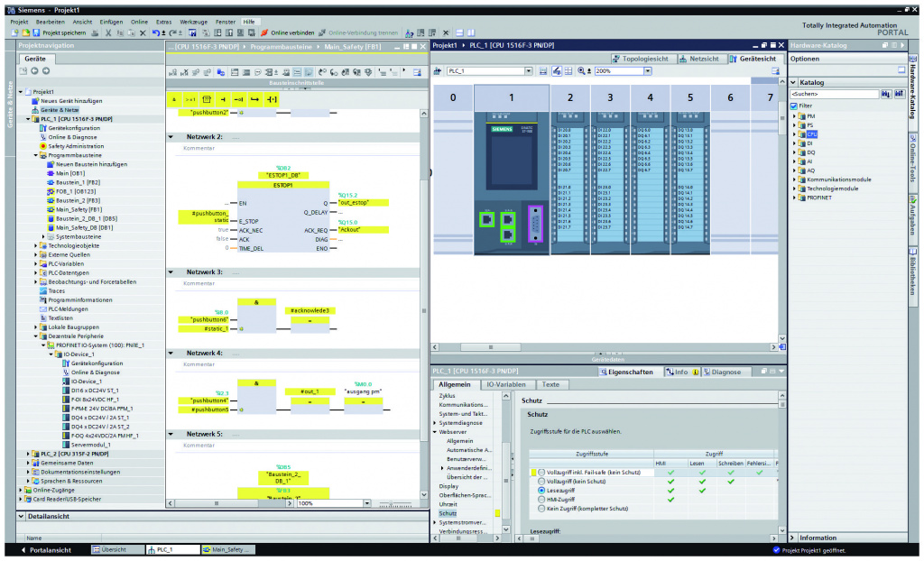924x561 pixels.
Task: Select HMI-Zugriff radio button
Action: coord(541,500)
